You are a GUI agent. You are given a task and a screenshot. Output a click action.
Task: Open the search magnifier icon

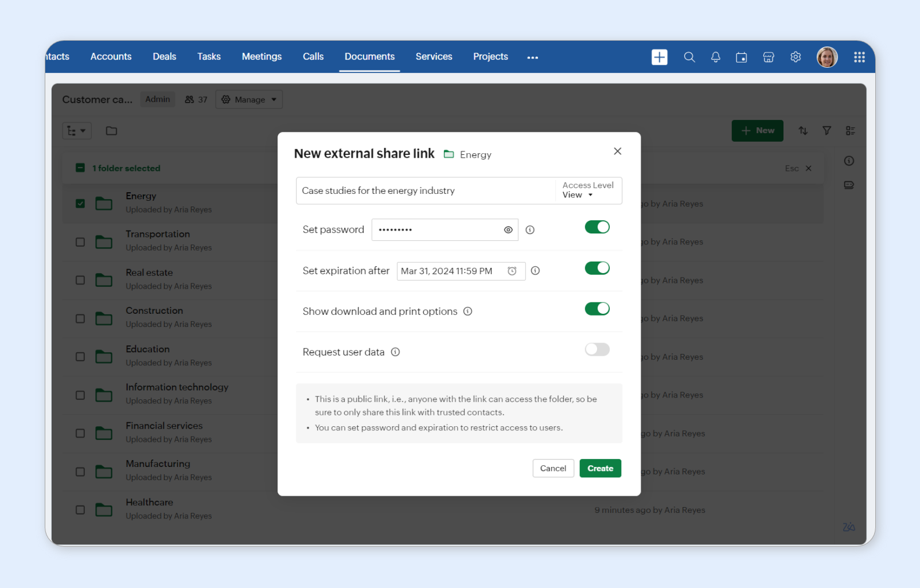click(x=689, y=57)
